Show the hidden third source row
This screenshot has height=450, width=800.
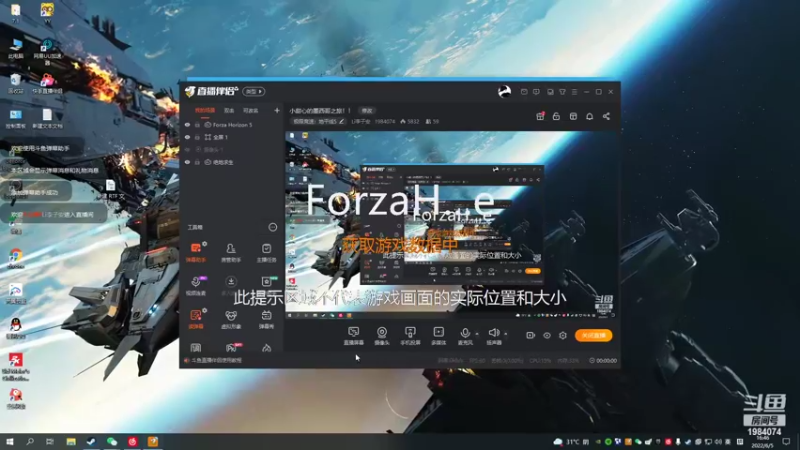[187, 149]
